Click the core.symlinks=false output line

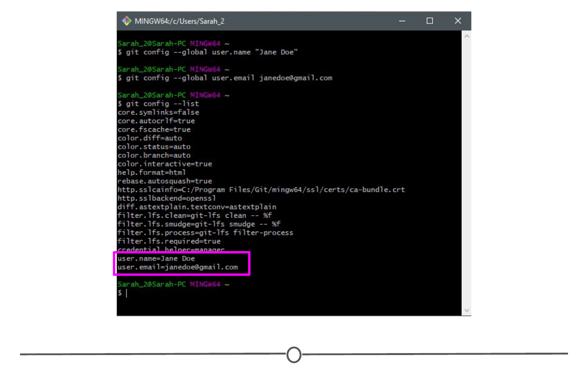pyautogui.click(x=158, y=113)
